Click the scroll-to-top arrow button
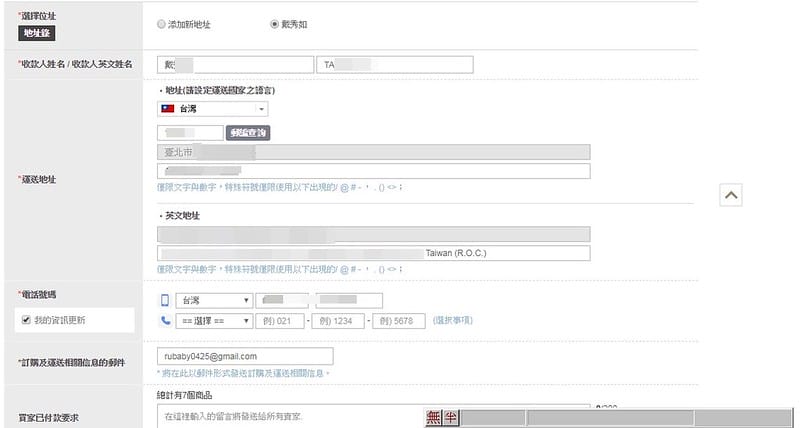Screen dimensions: 800x428 (731, 196)
